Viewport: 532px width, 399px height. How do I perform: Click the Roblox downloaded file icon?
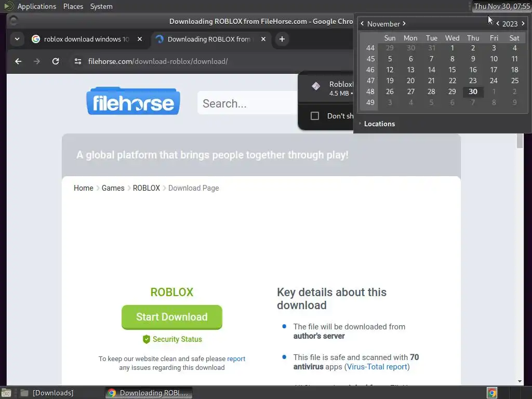click(316, 86)
